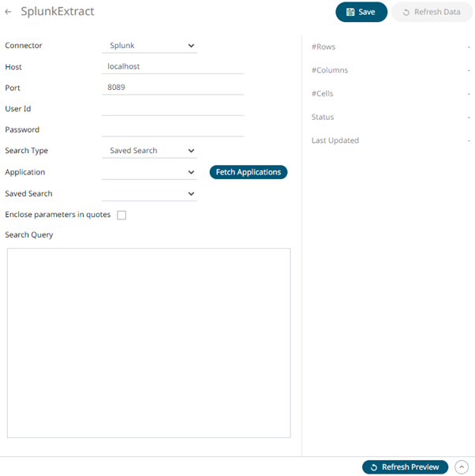Viewport: 475px width, 476px height.
Task: Click the User Id input field
Action: 173,109
